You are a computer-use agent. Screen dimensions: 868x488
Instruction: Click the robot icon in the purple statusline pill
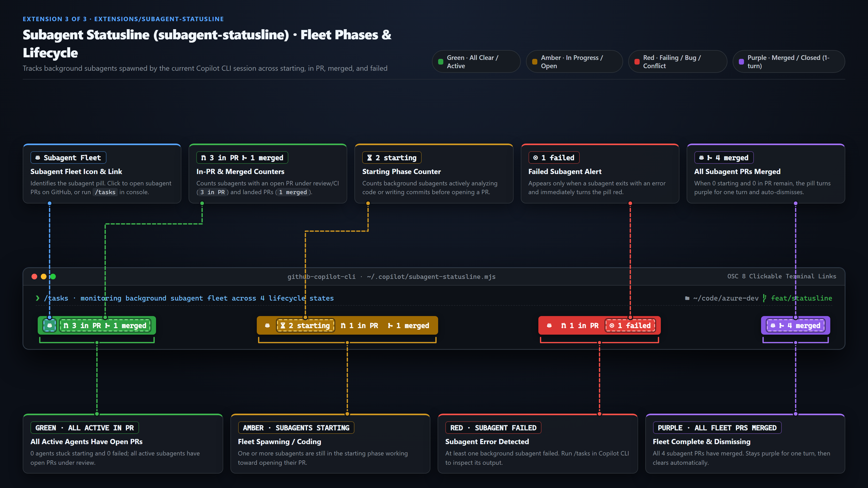[773, 326]
